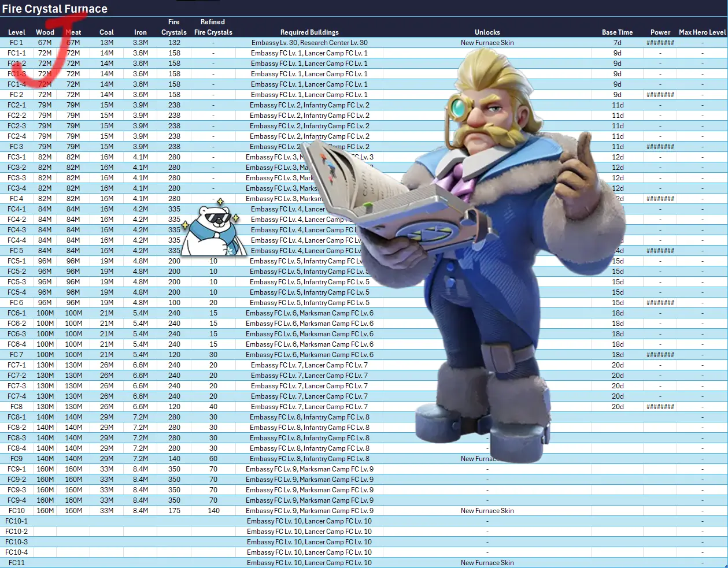Select the "FC 5" level cell
This screenshot has width=728, height=568.
coord(17,251)
